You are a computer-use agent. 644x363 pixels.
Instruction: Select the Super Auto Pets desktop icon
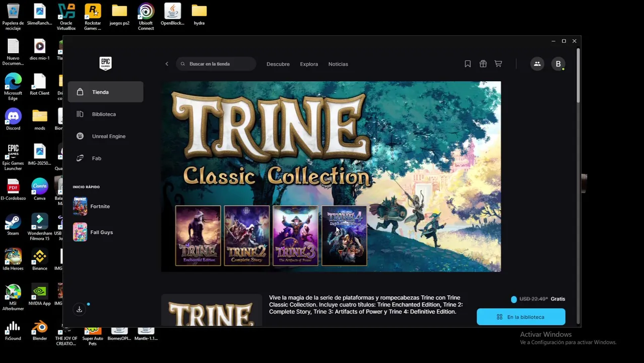click(x=93, y=336)
